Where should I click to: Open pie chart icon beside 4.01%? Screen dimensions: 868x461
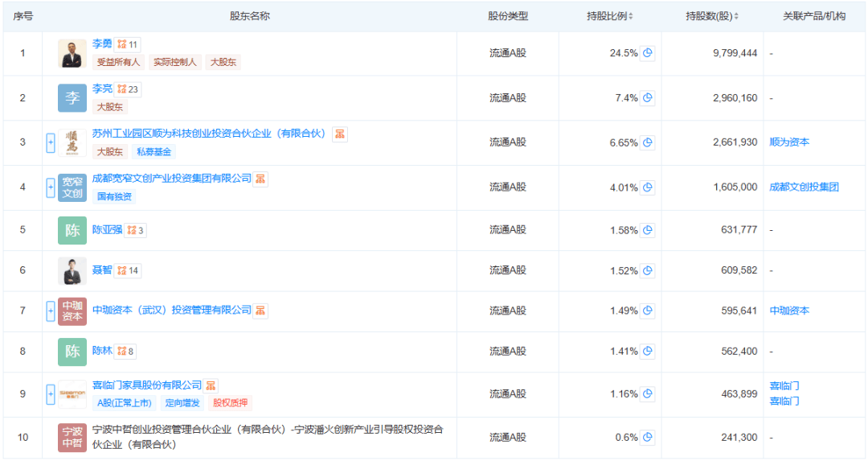647,187
